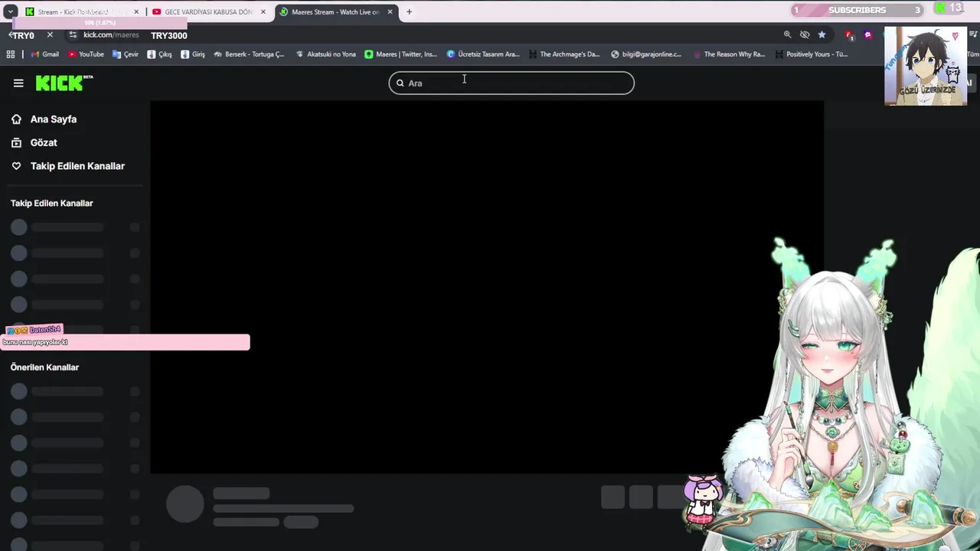
Task: Open bilgi@garajonline bookmark
Action: [x=646, y=54]
